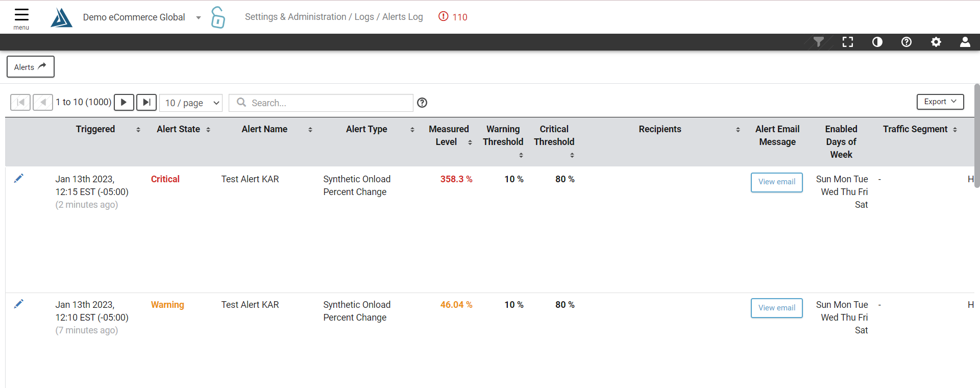This screenshot has width=980, height=388.
Task: Go to first page of results
Action: tap(20, 102)
